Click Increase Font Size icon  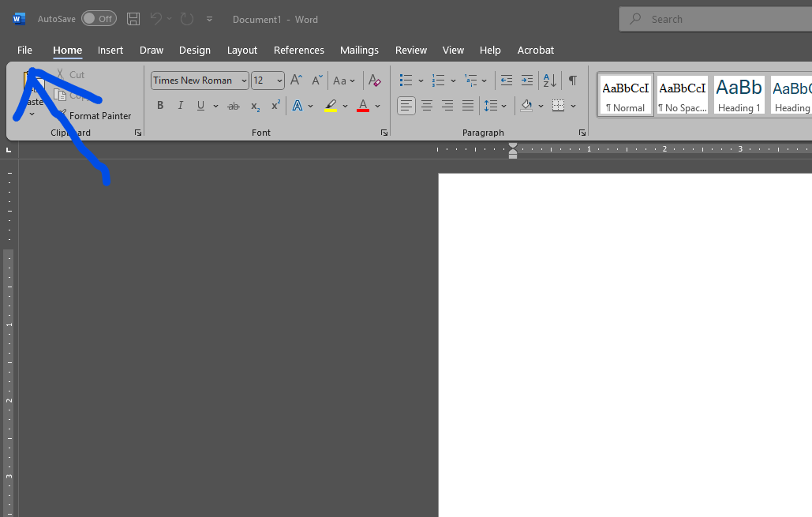(296, 80)
